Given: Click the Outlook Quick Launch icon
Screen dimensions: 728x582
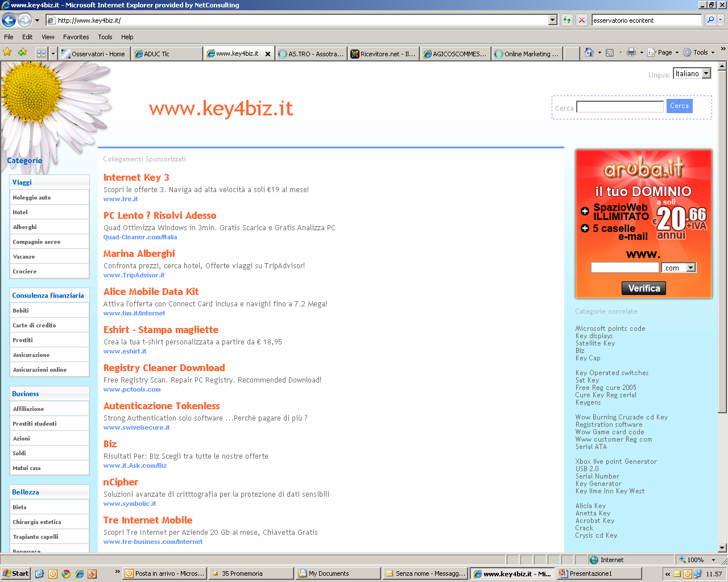Looking at the screenshot, I should click(x=53, y=573).
